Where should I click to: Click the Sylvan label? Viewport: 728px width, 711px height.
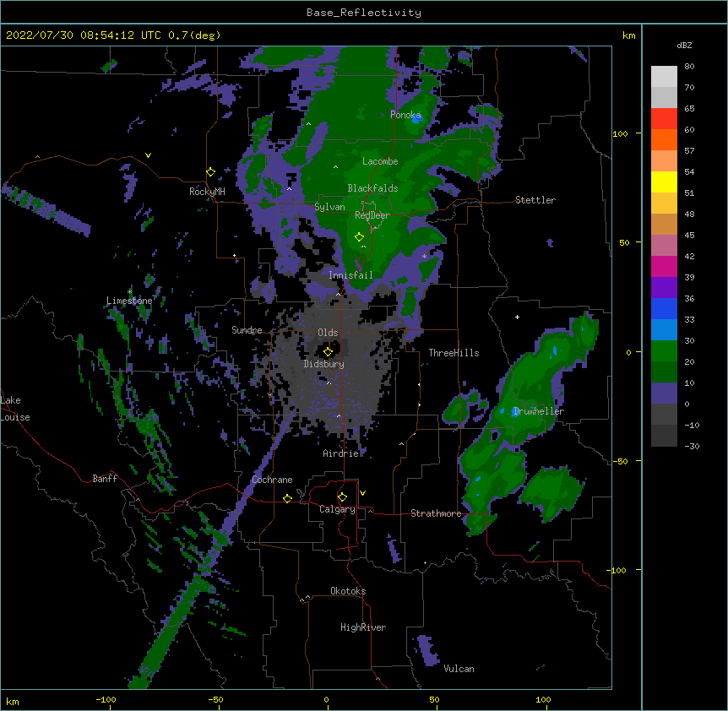point(329,207)
